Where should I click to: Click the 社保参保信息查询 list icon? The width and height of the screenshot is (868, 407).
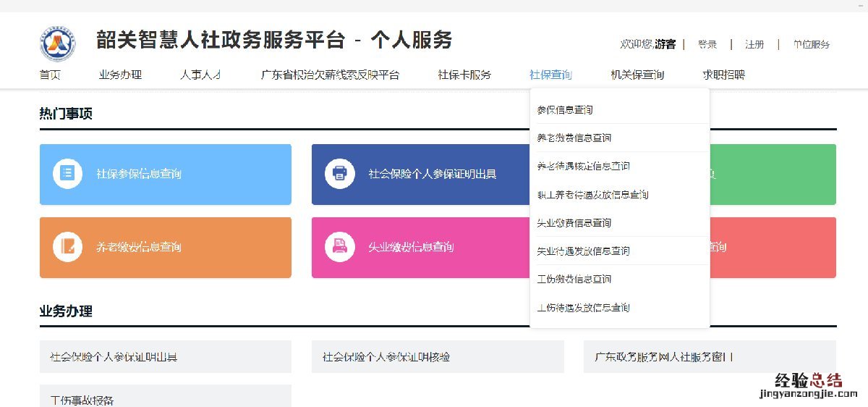pyautogui.click(x=67, y=174)
